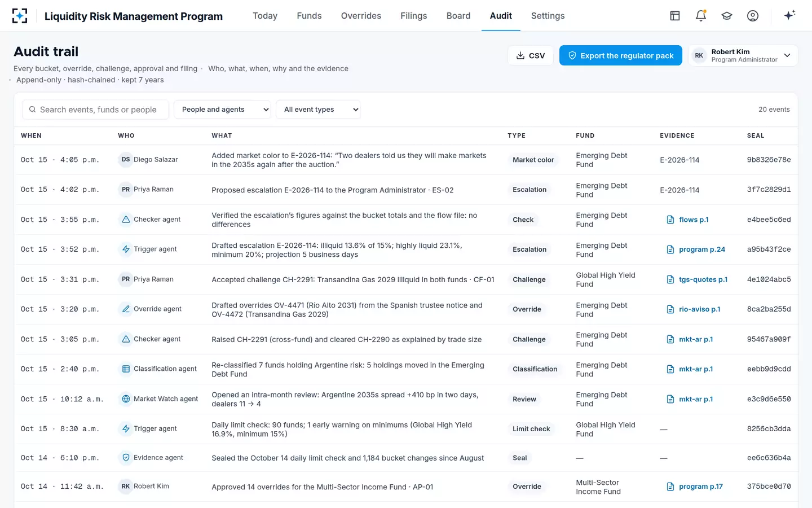Switch to the Today tab

(265, 16)
